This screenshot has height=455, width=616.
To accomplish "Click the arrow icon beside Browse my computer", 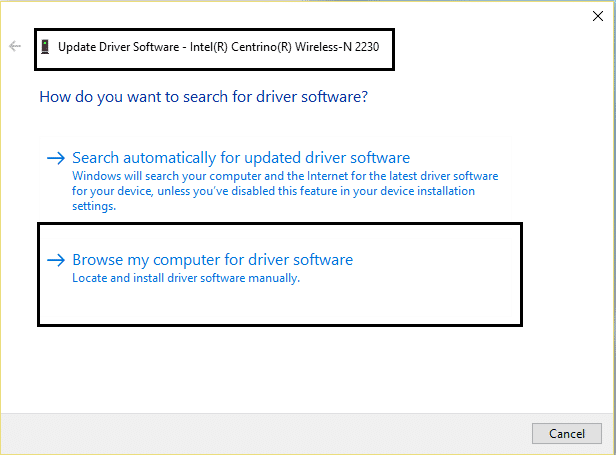I will pos(56,260).
